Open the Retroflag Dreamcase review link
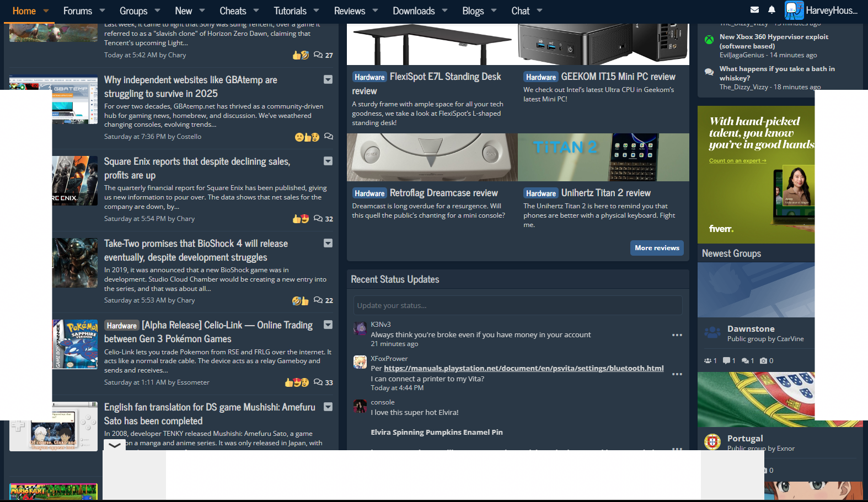Image resolution: width=868 pixels, height=502 pixels. click(x=444, y=193)
